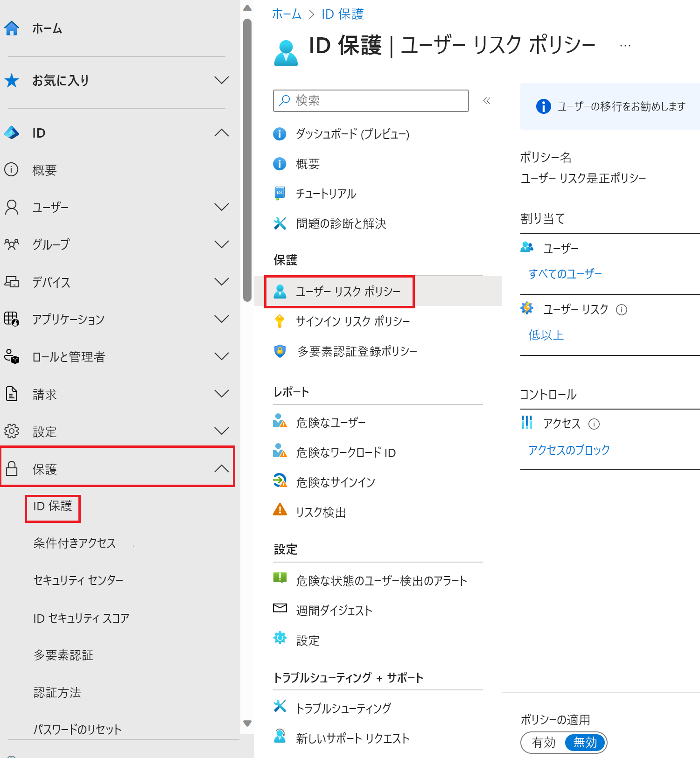The image size is (700, 758).
Task: Click the MFA registration shield icon
Action: [280, 351]
